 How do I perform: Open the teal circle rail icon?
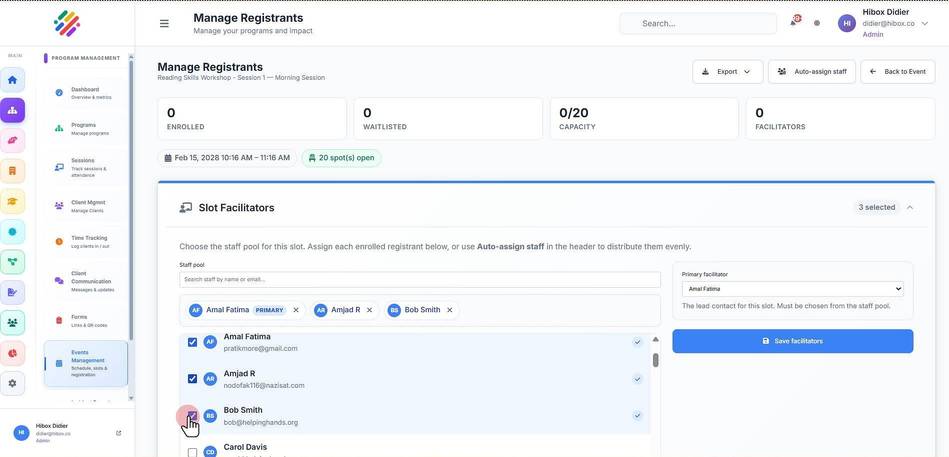12,231
